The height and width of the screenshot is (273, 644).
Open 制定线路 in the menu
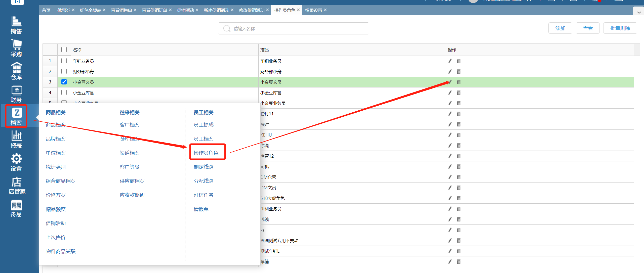pyautogui.click(x=204, y=167)
